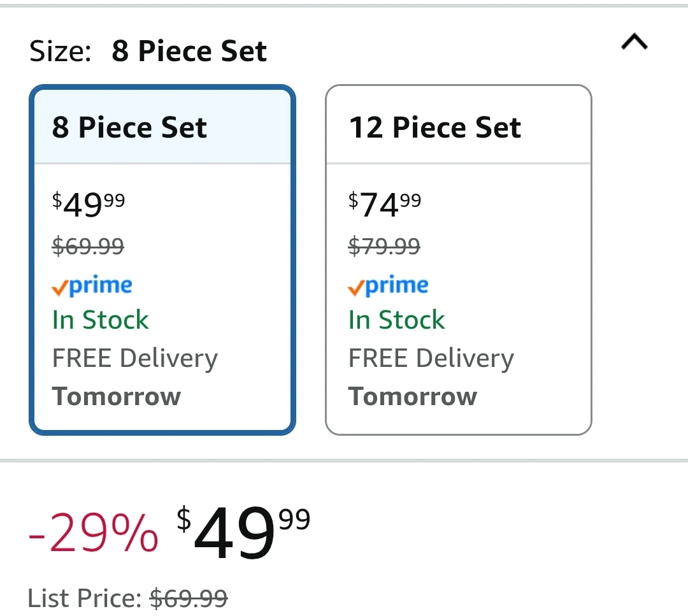This screenshot has width=688, height=616.
Task: Select the 12 Piece Set option
Action: [x=459, y=260]
